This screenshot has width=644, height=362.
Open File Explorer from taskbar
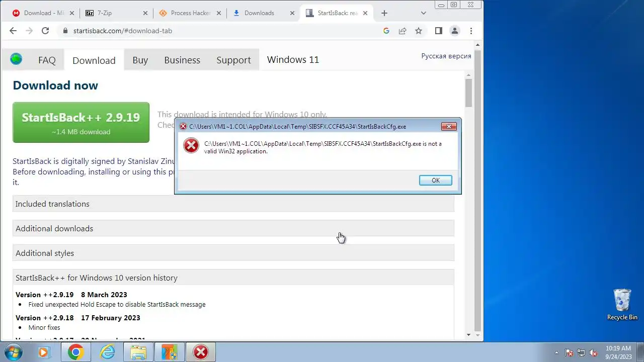(138, 352)
